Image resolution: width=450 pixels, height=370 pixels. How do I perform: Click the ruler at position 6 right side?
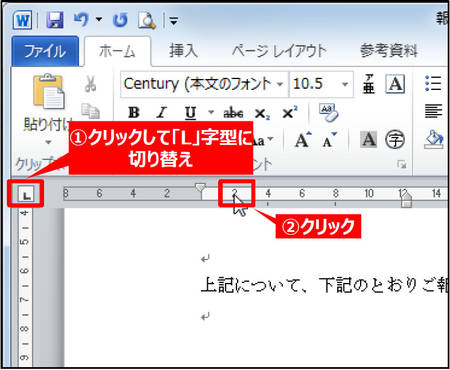pyautogui.click(x=302, y=193)
